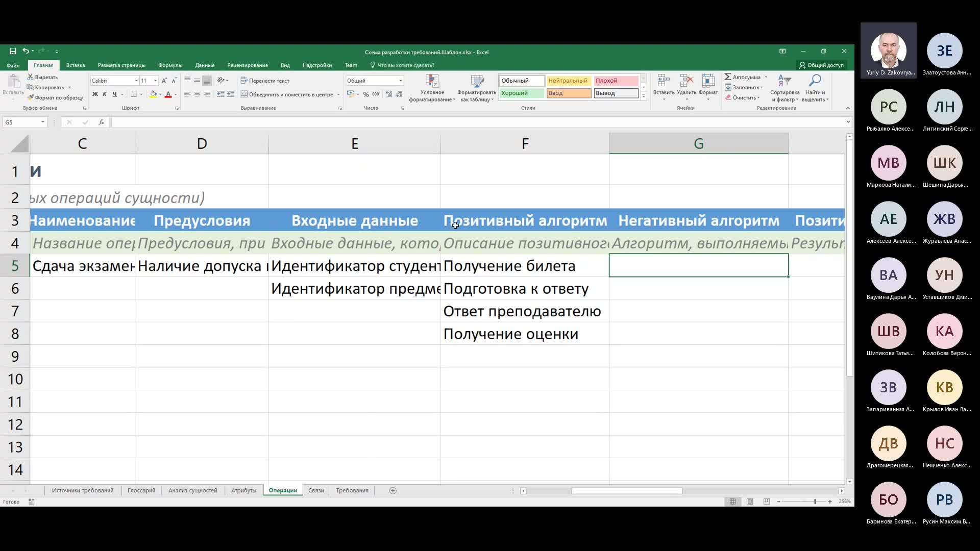The width and height of the screenshot is (980, 551).
Task: Open Формат cells menu
Action: [x=708, y=87]
